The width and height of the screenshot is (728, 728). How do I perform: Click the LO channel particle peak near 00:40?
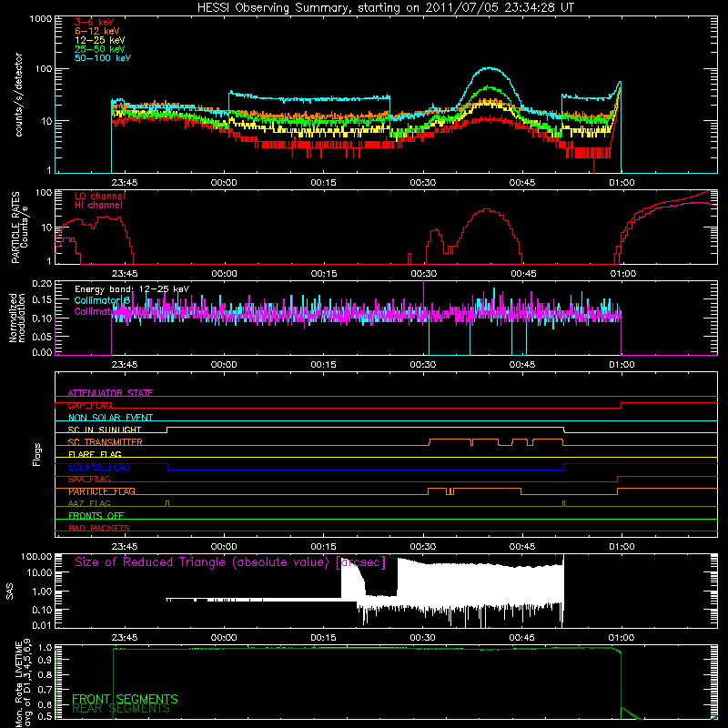486,210
